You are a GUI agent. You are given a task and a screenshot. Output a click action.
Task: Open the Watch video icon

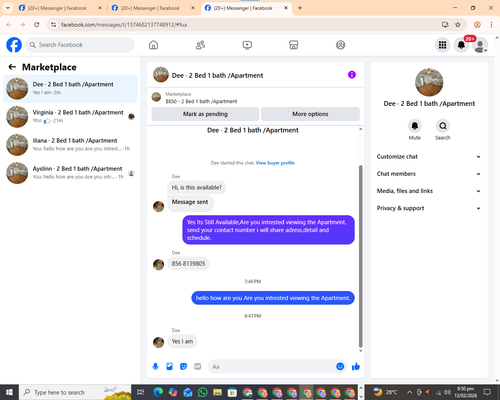pos(247,45)
